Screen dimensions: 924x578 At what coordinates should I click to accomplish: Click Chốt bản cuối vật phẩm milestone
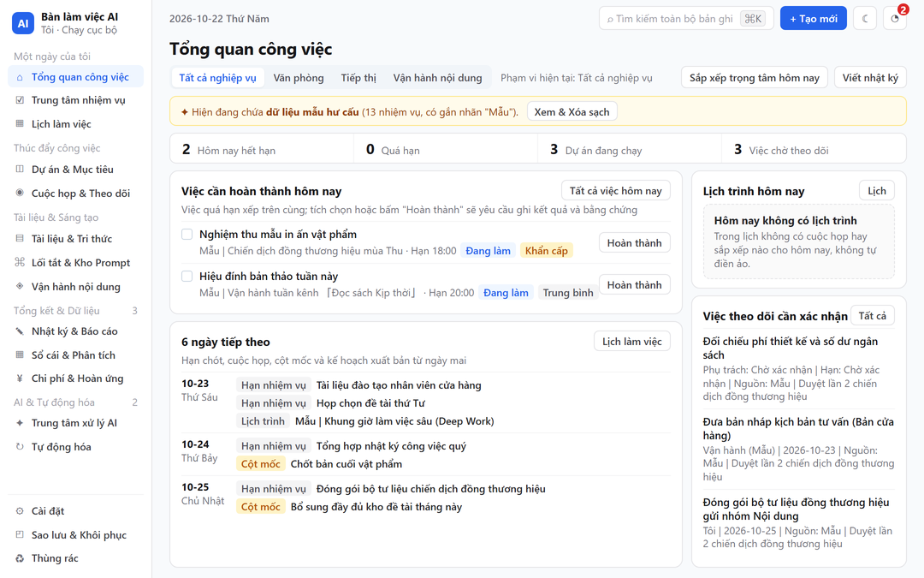pos(346,464)
